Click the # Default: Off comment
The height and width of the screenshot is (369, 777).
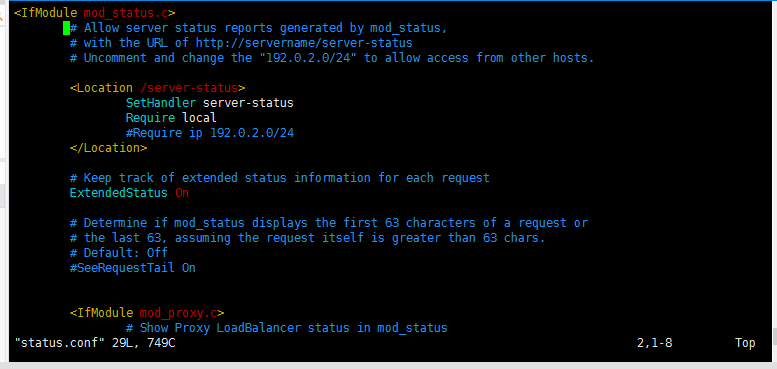pyautogui.click(x=118, y=253)
